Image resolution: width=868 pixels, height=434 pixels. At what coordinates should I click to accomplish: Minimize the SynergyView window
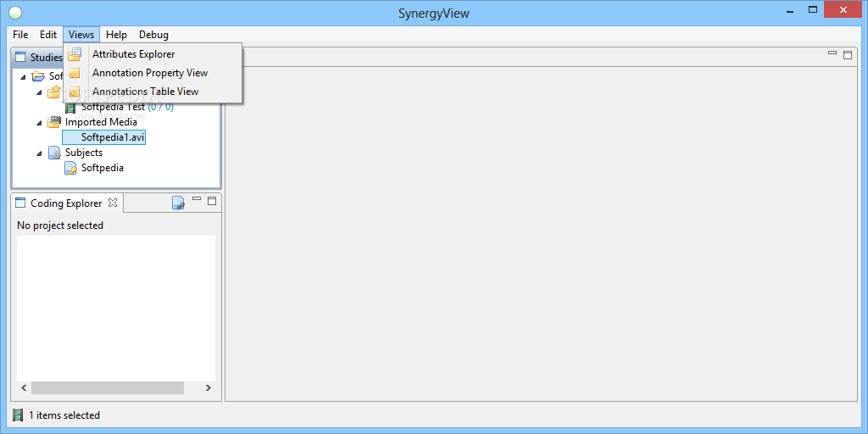point(788,10)
